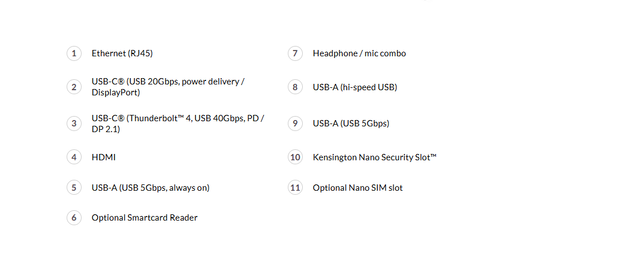Click the circled number 11 icon
The height and width of the screenshot is (270, 644).
[295, 187]
